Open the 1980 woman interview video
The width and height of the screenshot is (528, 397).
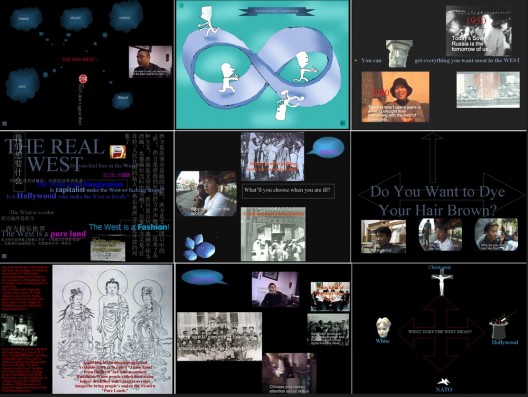tap(395, 97)
